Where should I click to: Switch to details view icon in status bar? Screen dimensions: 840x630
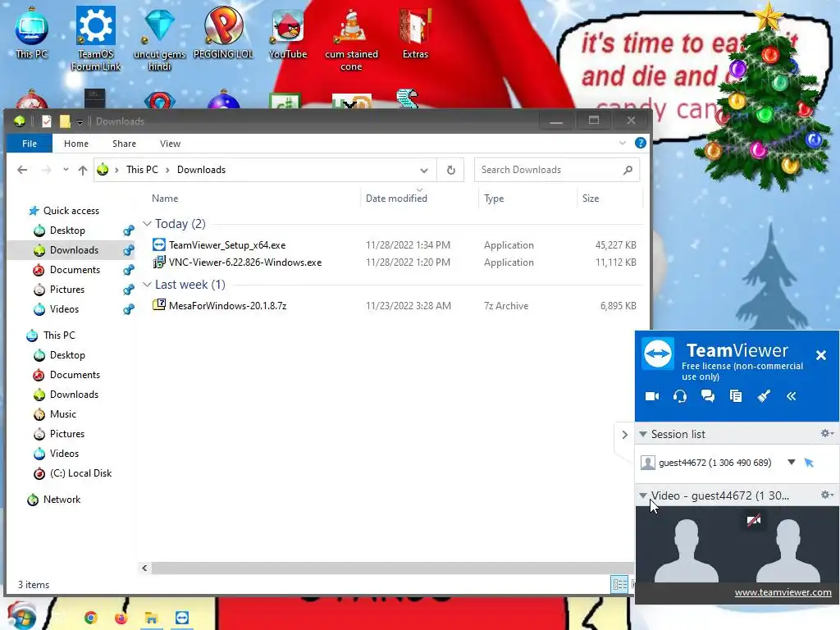[x=619, y=584]
